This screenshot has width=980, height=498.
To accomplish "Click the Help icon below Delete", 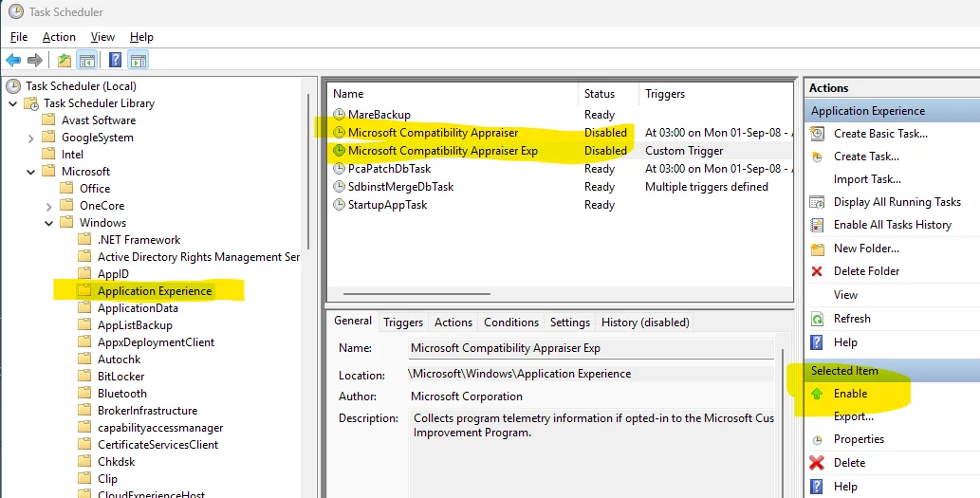I will pyautogui.click(x=817, y=487).
